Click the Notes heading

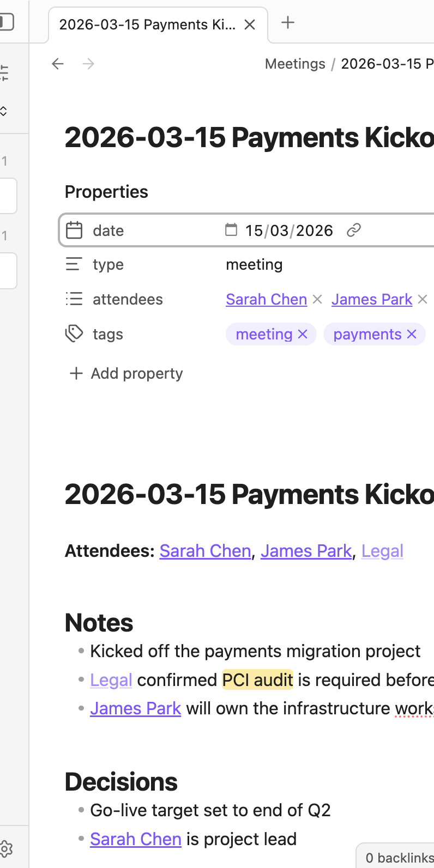pyautogui.click(x=99, y=623)
